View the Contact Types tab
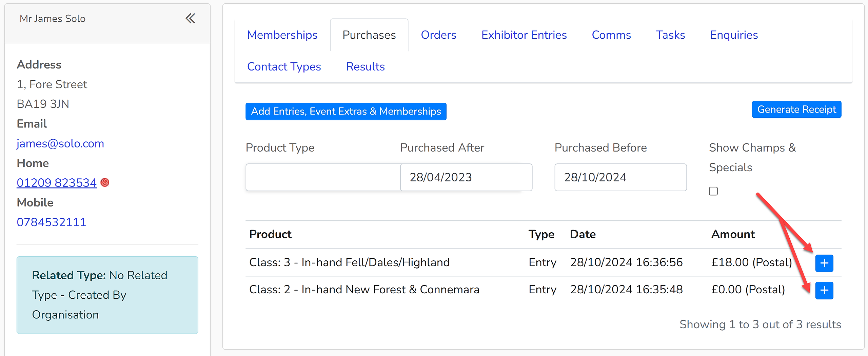 click(x=284, y=67)
